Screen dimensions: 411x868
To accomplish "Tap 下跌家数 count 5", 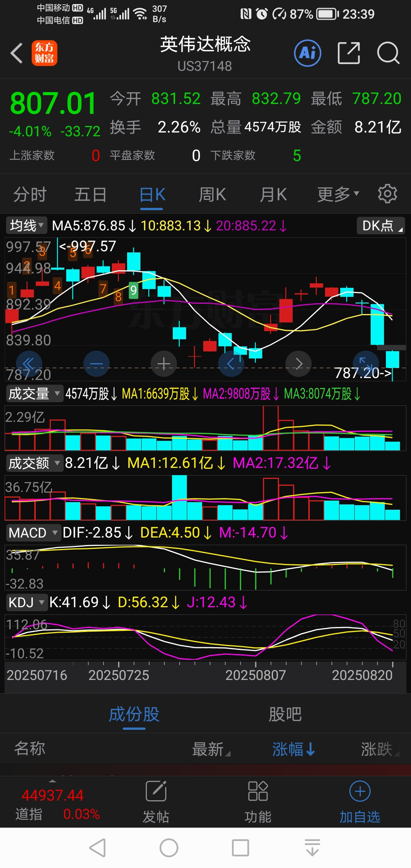I will coord(297,155).
